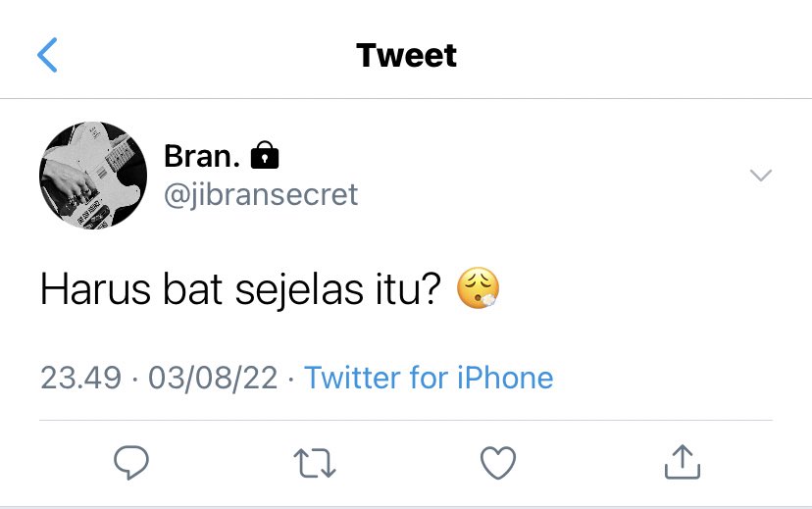Expand the tweet options chevron
812x509 pixels.
[x=761, y=175]
